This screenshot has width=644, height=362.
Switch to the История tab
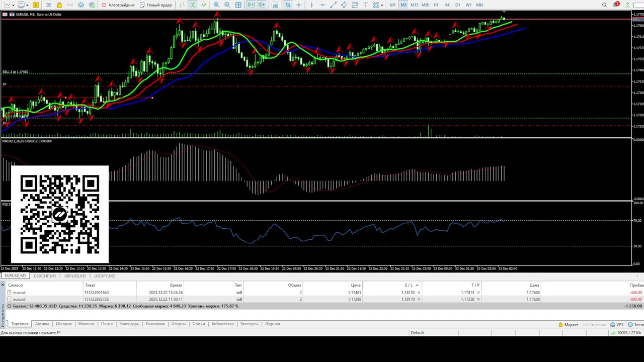63,324
